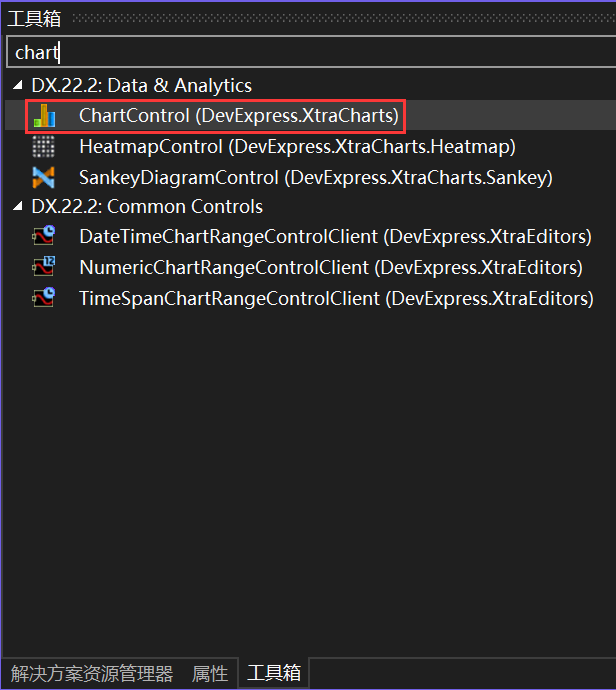This screenshot has width=616, height=690.
Task: Select TimeSpanChartRangeControlClient item text
Action: pyautogui.click(x=336, y=298)
